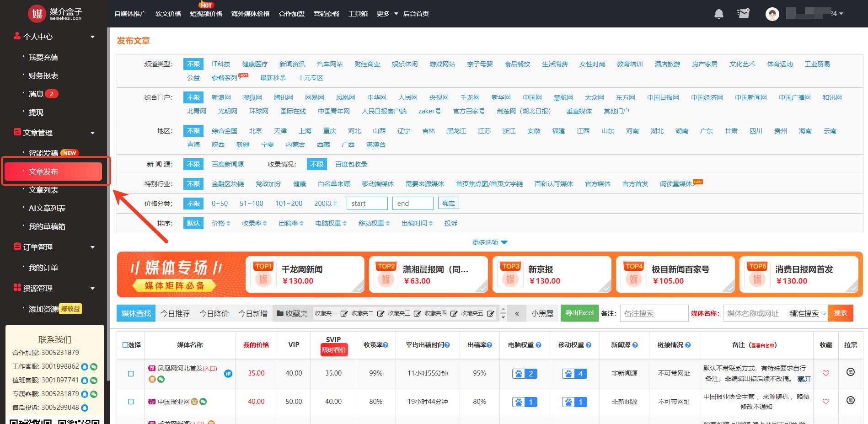Click the price range start input field

tap(367, 204)
